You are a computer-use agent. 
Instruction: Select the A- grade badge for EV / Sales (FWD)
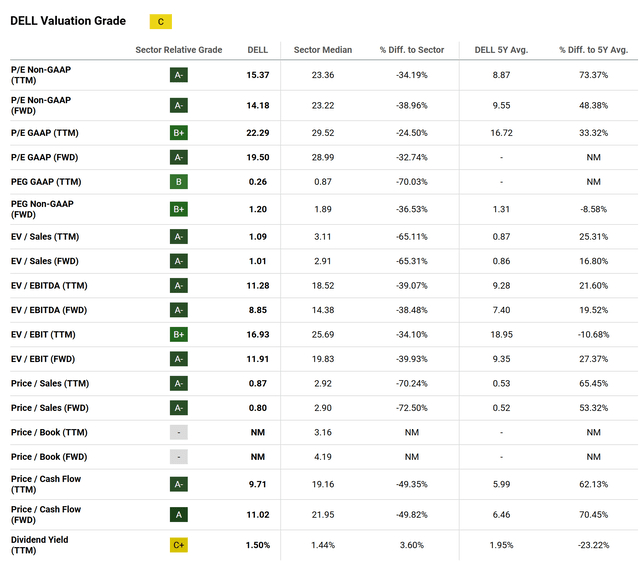179,261
